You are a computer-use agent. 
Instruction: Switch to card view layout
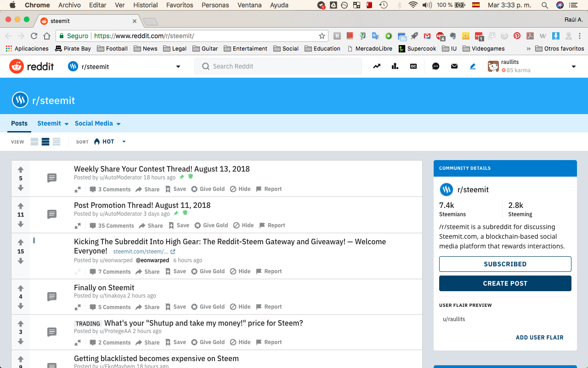[34, 142]
